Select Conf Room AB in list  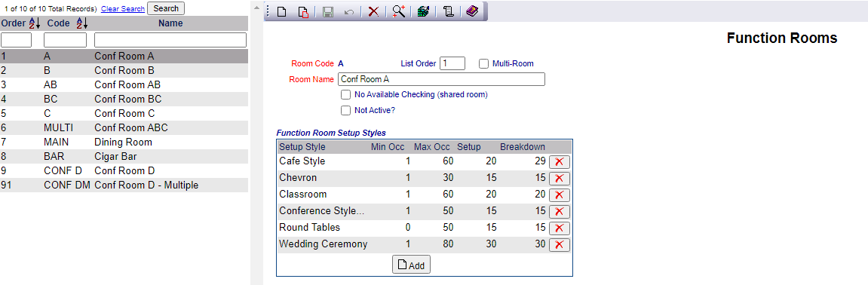click(124, 84)
